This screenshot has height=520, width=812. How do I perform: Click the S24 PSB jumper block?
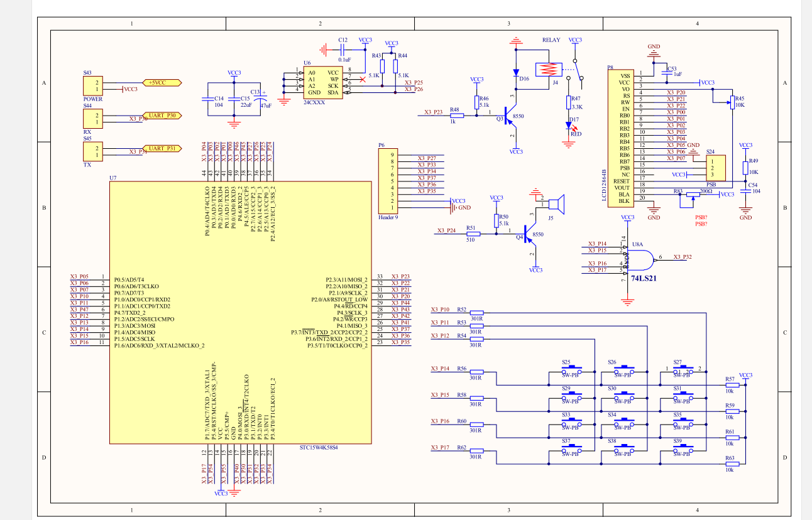(716, 168)
